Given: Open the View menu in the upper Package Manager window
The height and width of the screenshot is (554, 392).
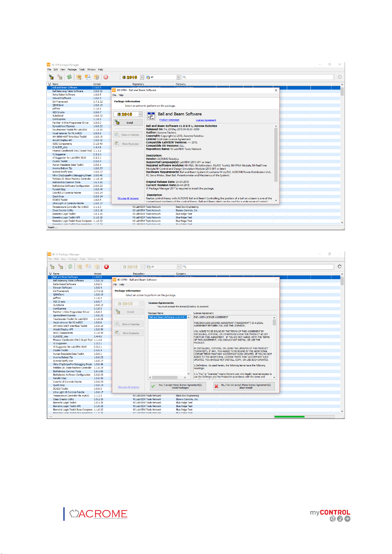Looking at the screenshot, I should click(62, 70).
